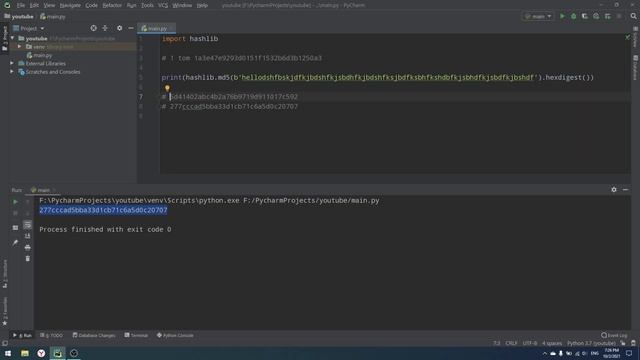Toggle the Favorites side tool window tab

tap(4, 311)
